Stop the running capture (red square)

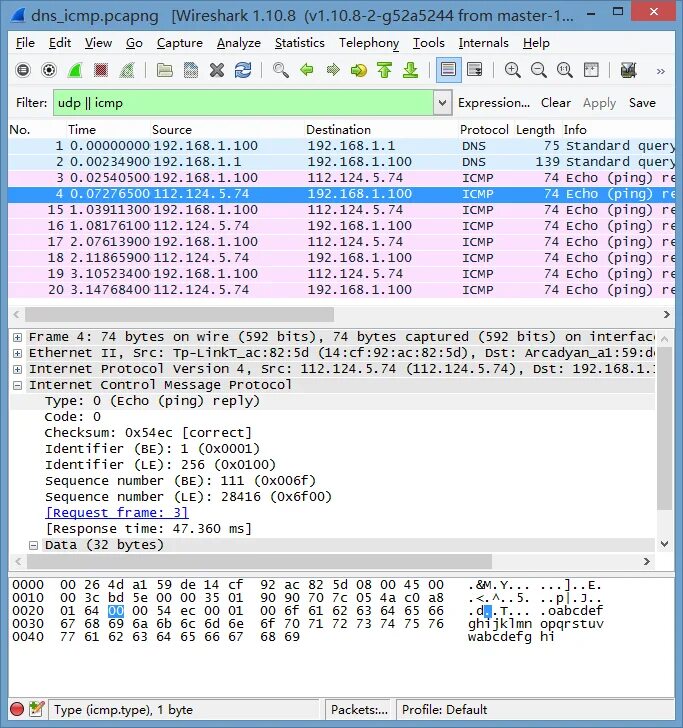(x=101, y=71)
